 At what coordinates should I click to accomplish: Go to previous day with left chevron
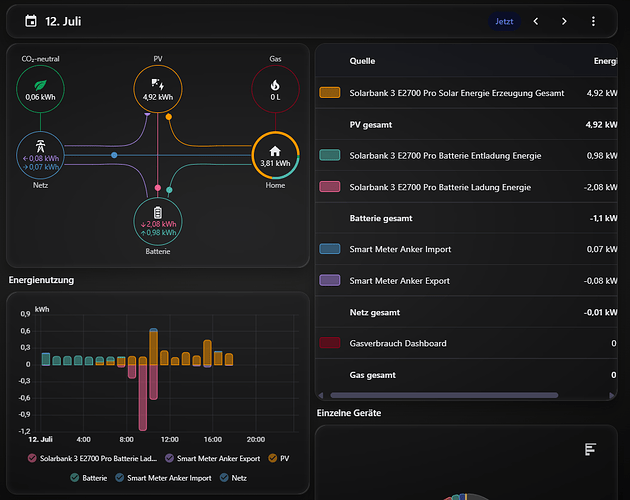tap(536, 21)
